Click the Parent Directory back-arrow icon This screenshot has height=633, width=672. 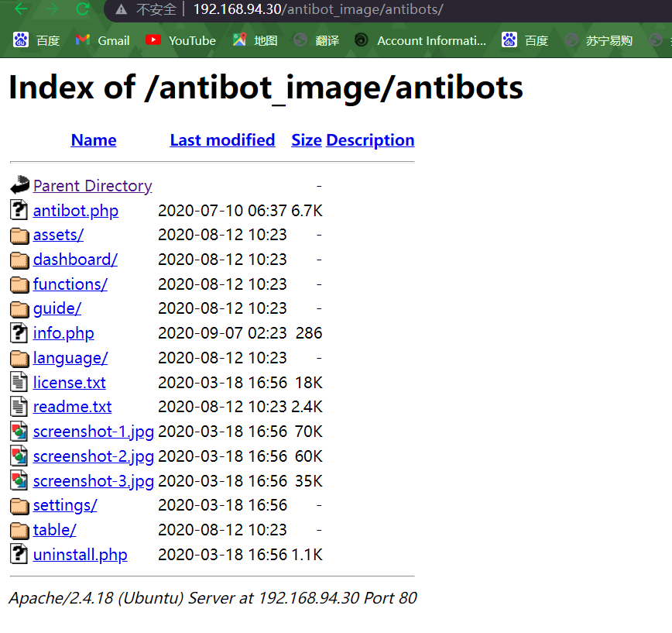point(19,185)
